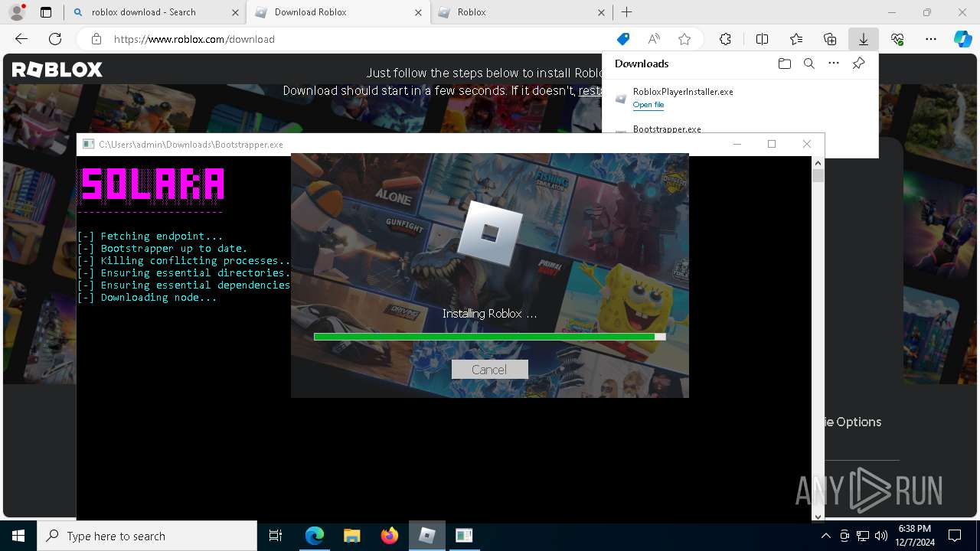Pin the Downloads panel
The width and height of the screenshot is (980, 551).
tap(858, 64)
